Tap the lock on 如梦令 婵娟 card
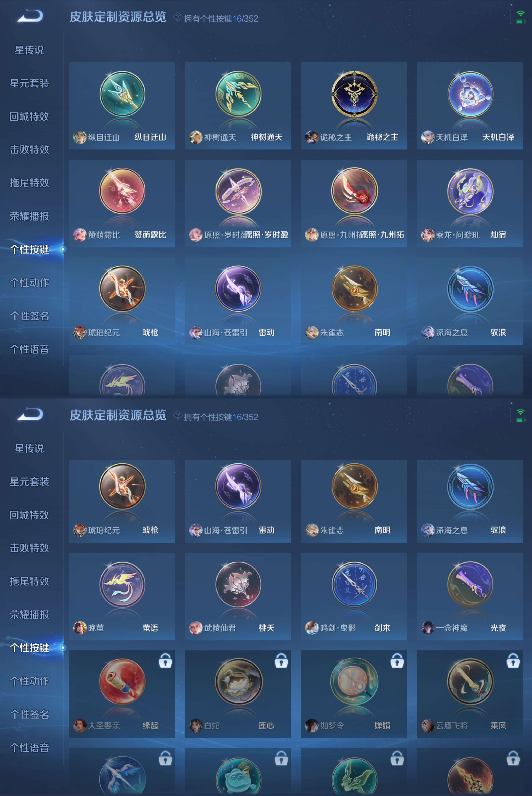532x796 pixels. point(397,660)
